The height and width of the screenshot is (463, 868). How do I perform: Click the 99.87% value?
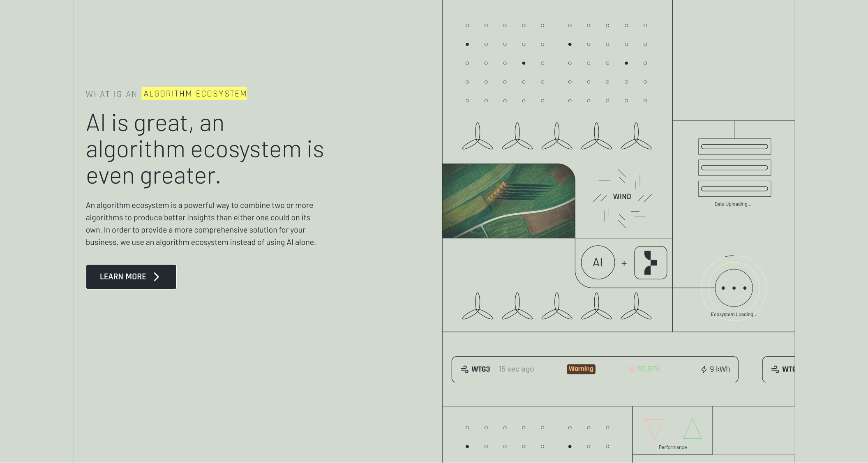649,369
